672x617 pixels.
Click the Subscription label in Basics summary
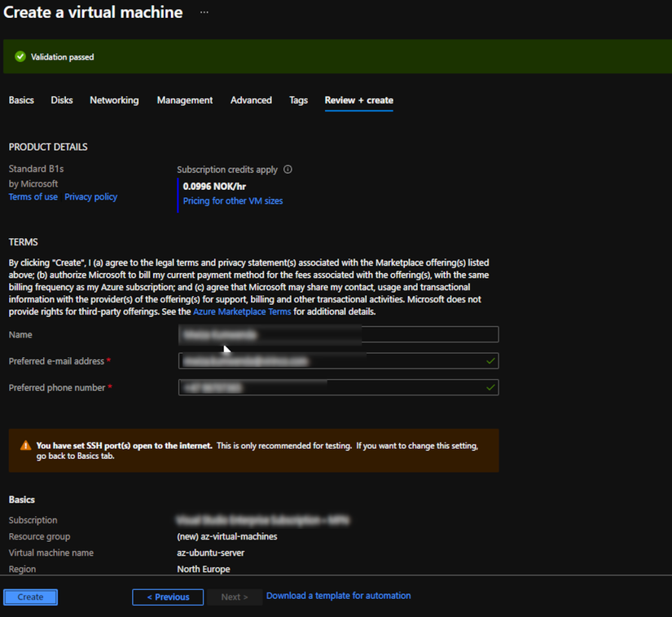coord(33,520)
